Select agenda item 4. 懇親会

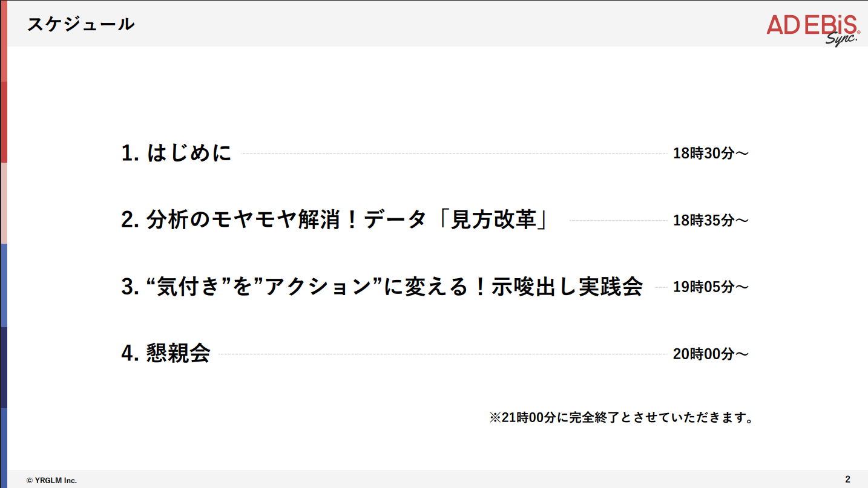165,354
